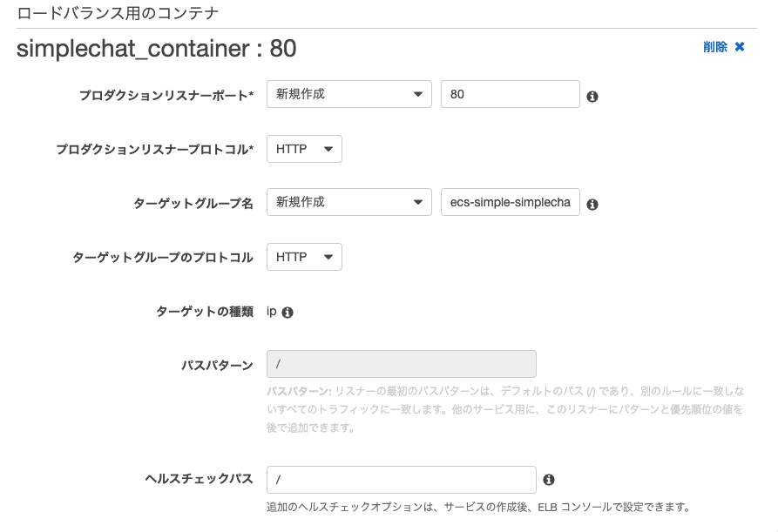778x532 pixels.
Task: Click info icon next to health check path
Action: tap(549, 480)
